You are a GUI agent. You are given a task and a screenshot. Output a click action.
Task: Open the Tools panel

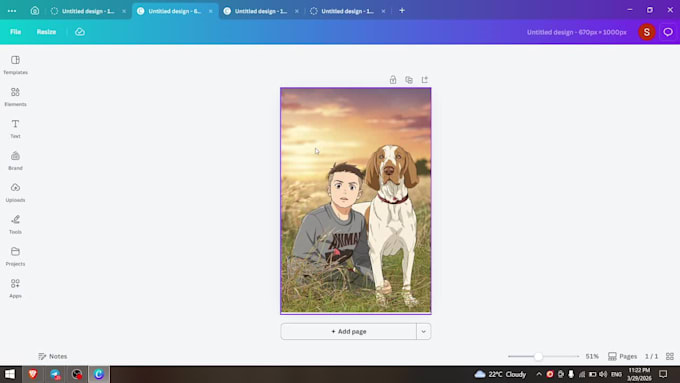(x=15, y=224)
